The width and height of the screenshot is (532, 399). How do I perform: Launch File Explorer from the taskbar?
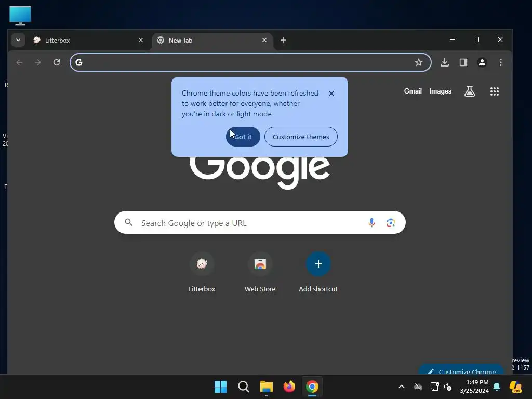(x=267, y=387)
